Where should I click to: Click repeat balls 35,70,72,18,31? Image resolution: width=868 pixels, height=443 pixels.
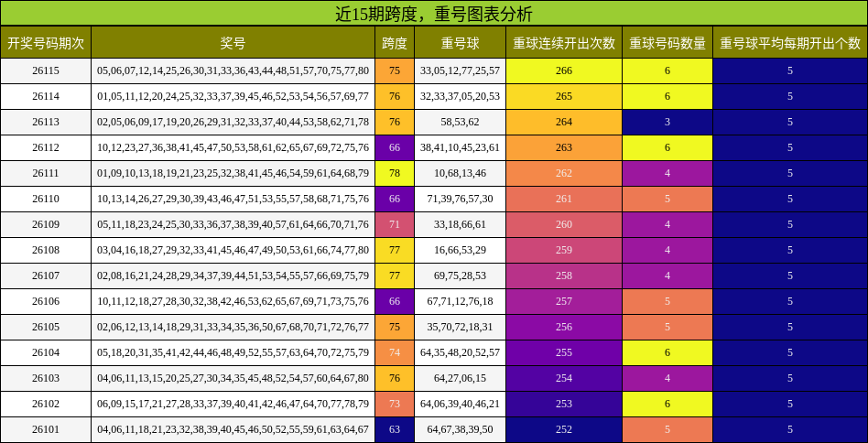coord(460,327)
